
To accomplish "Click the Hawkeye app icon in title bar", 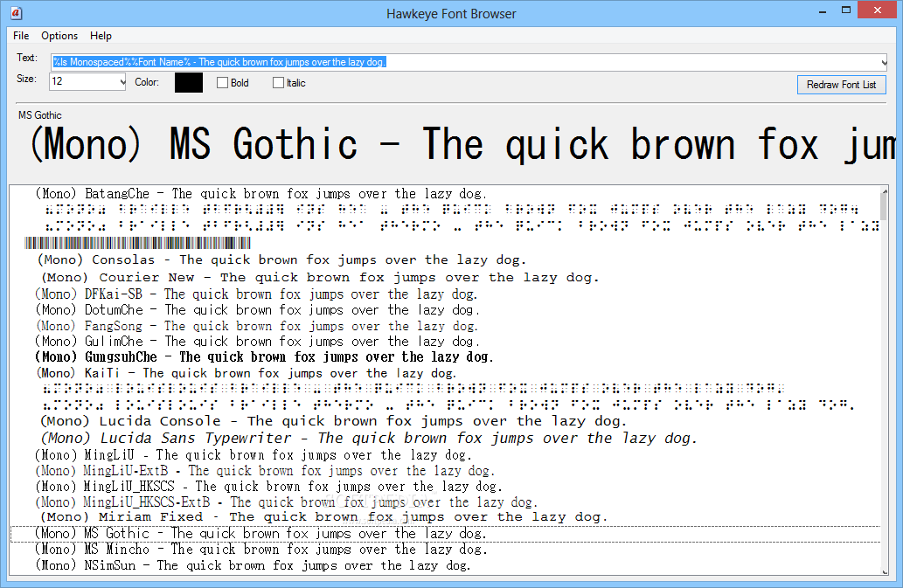I will click(x=16, y=12).
